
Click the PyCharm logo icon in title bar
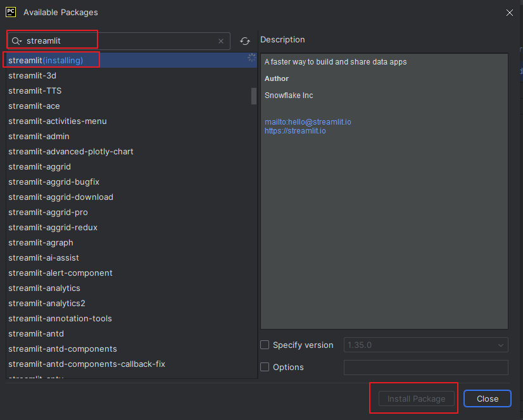tap(11, 12)
